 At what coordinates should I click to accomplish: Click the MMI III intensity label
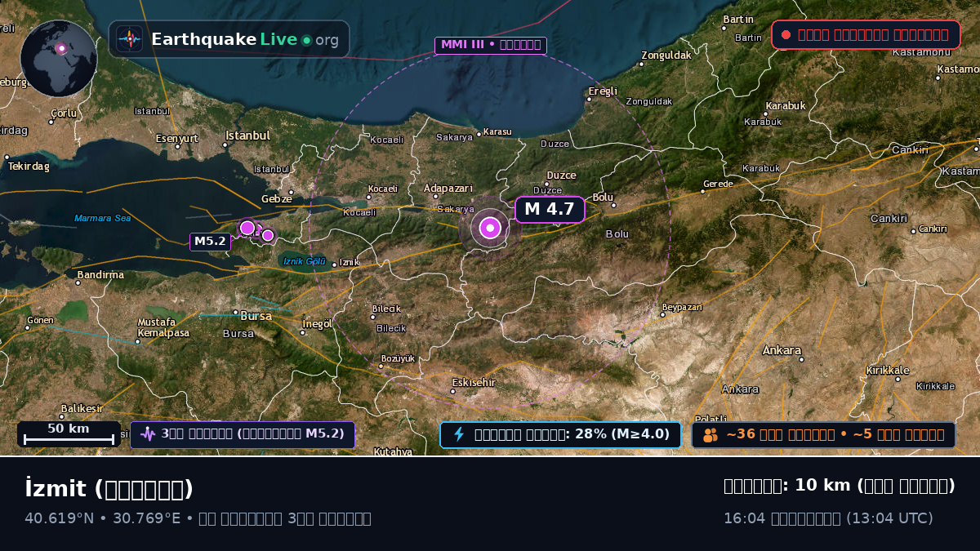pos(491,45)
